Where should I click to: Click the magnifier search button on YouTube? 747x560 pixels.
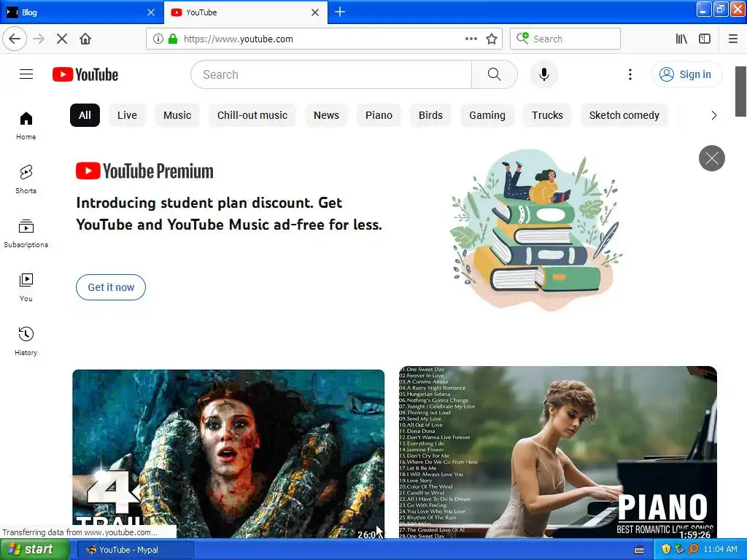(494, 74)
